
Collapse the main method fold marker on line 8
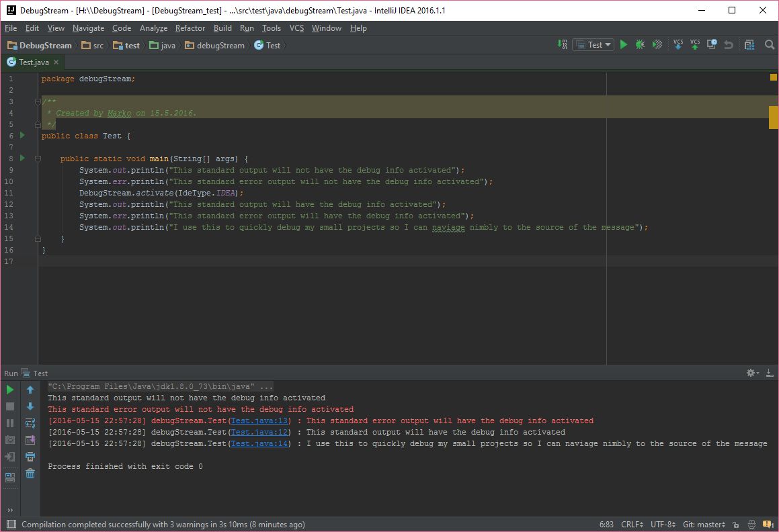[x=38, y=159]
